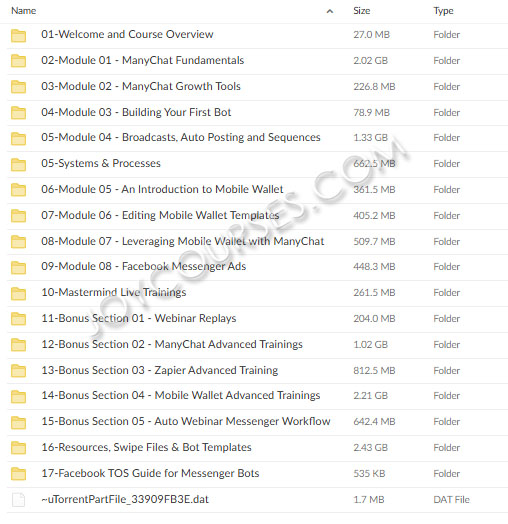
Task: Click the '2.02 GB' size value
Action: 371,61
